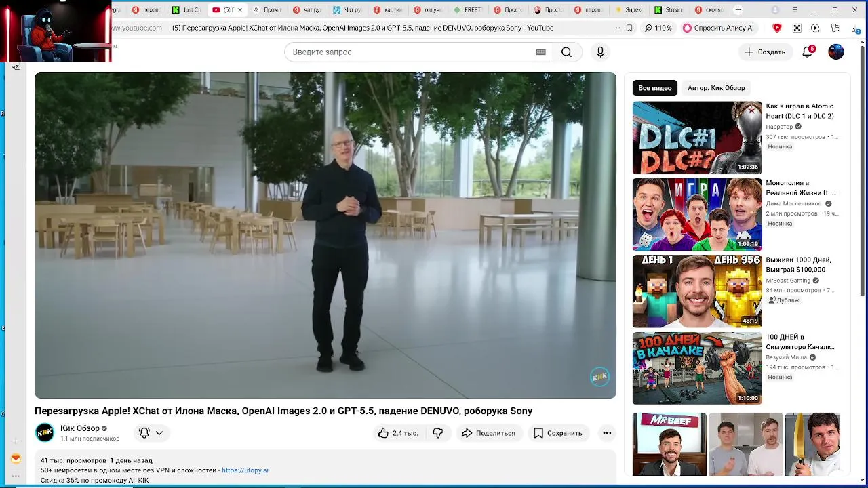The image size is (868, 488).
Task: Click the plus icon in left sidebar
Action: [x=16, y=441]
